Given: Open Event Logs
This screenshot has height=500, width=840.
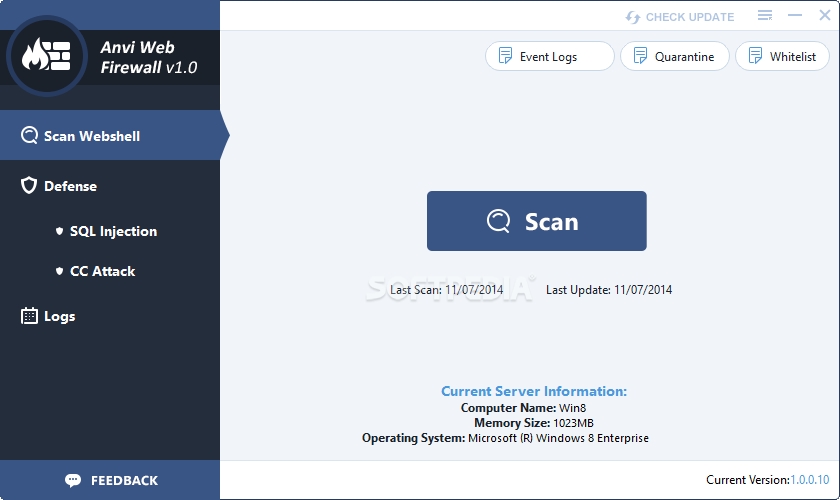Looking at the screenshot, I should coord(550,56).
